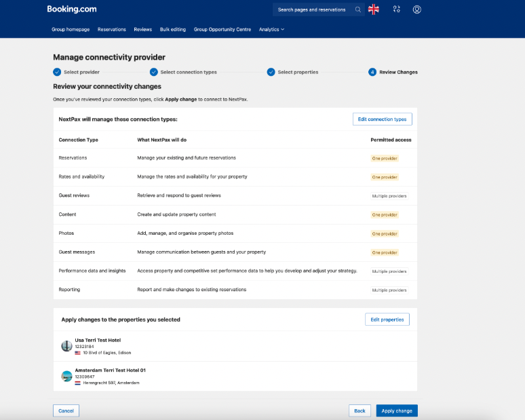Click the Back button

(360, 411)
